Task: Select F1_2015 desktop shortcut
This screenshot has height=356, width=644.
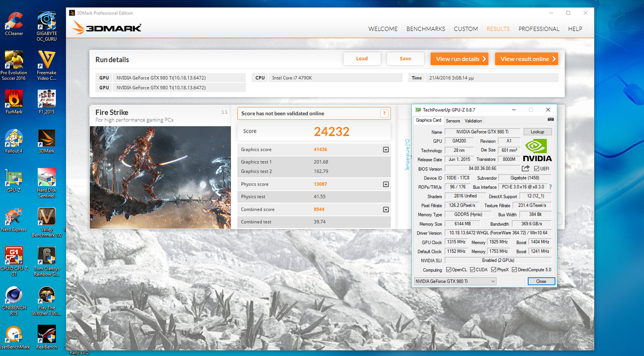Action: click(x=46, y=102)
